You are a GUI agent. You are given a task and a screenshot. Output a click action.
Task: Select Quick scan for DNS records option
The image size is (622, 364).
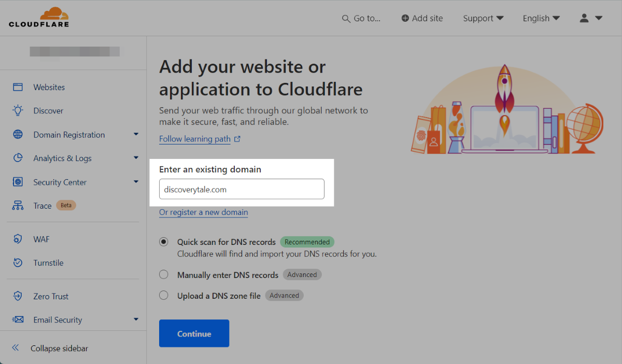pyautogui.click(x=164, y=242)
